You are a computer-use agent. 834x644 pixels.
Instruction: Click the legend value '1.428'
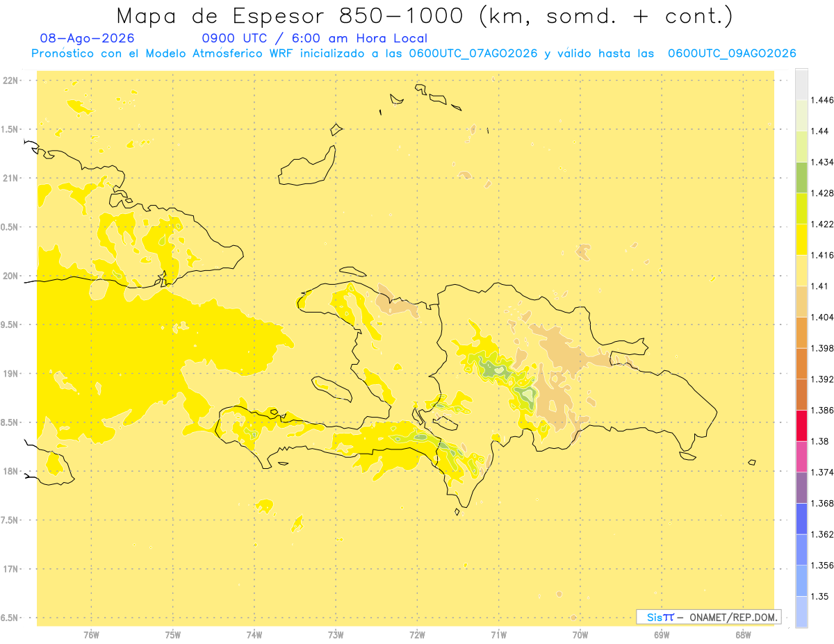tap(823, 193)
